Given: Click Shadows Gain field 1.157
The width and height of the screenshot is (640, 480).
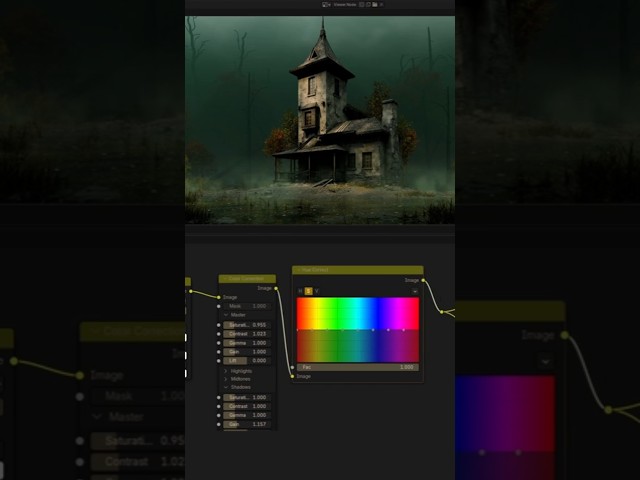Looking at the screenshot, I should point(247,424).
